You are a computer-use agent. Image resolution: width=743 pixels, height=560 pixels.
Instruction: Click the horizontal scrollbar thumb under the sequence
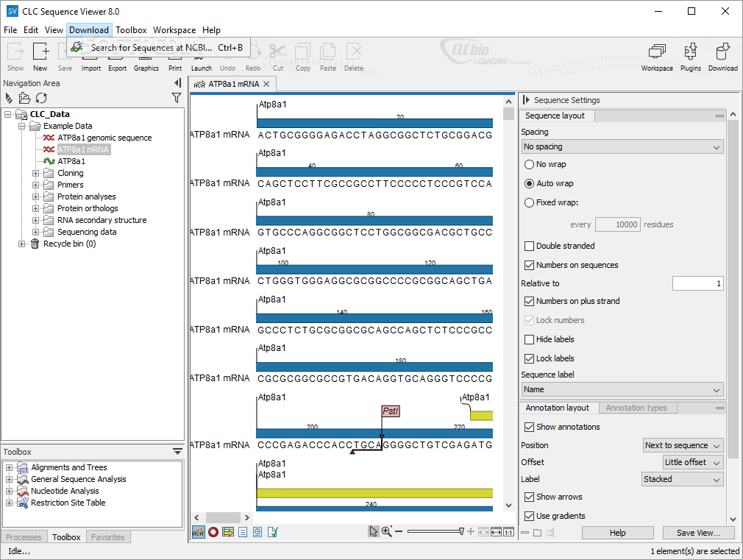(223, 517)
